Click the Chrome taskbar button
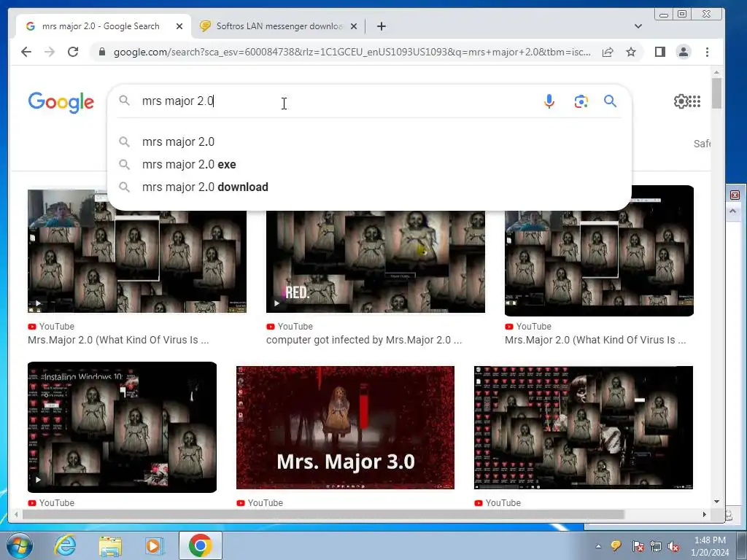 click(x=200, y=545)
